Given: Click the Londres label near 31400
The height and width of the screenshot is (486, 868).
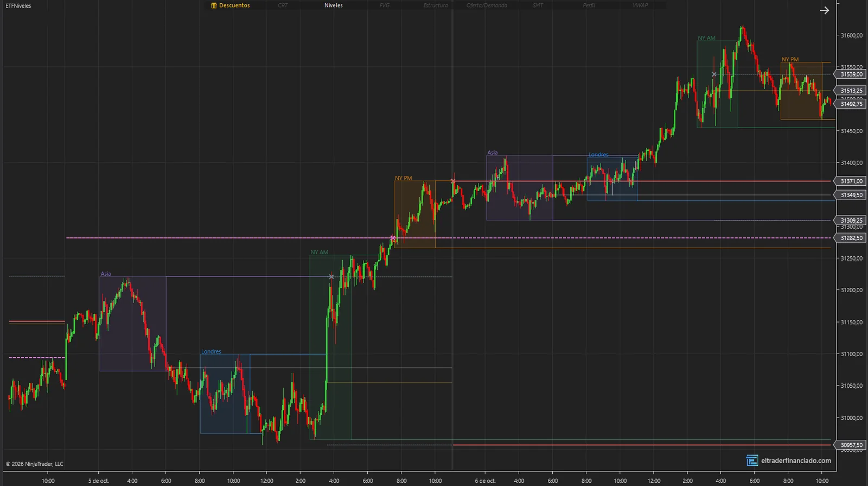Looking at the screenshot, I should click(598, 155).
